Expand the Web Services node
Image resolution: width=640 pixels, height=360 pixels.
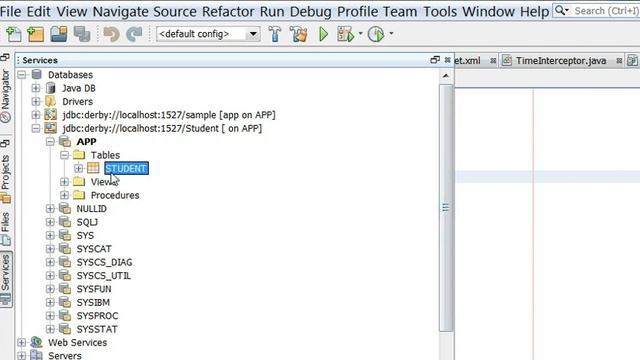[22, 342]
